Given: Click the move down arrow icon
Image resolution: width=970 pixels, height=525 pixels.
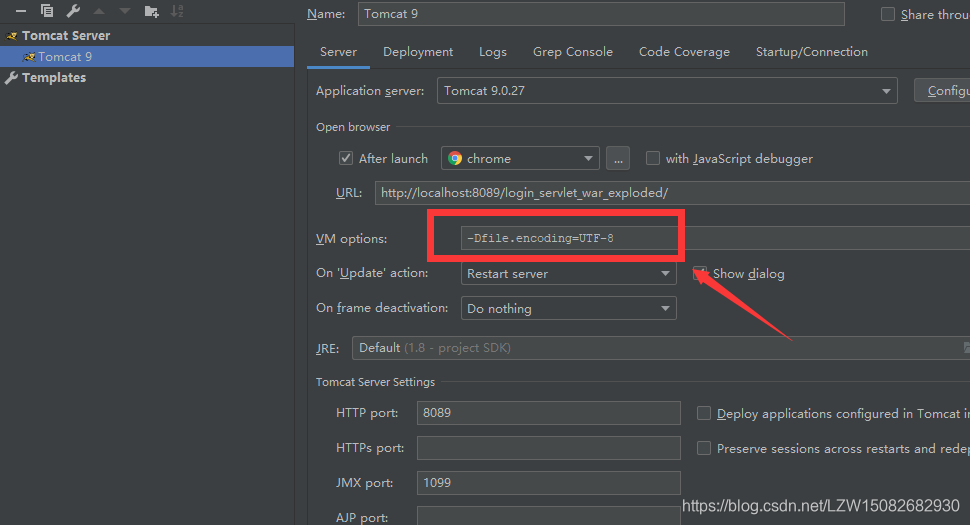Looking at the screenshot, I should 125,11.
